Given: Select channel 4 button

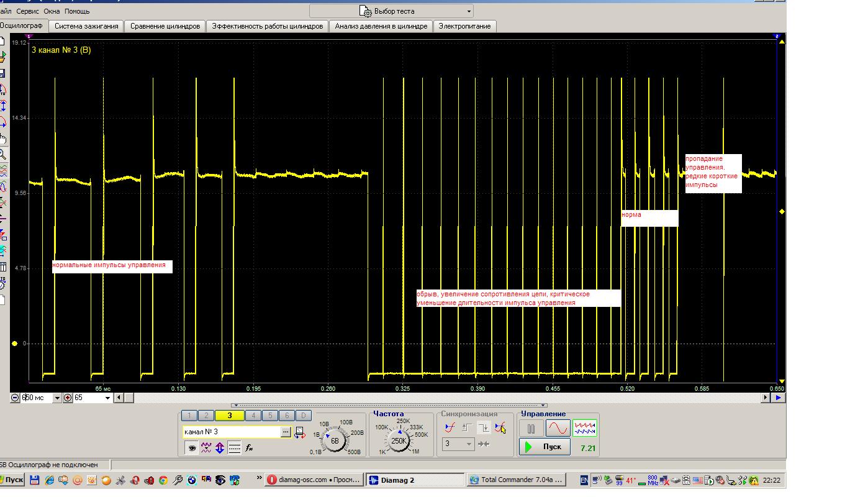Looking at the screenshot, I should tap(253, 416).
